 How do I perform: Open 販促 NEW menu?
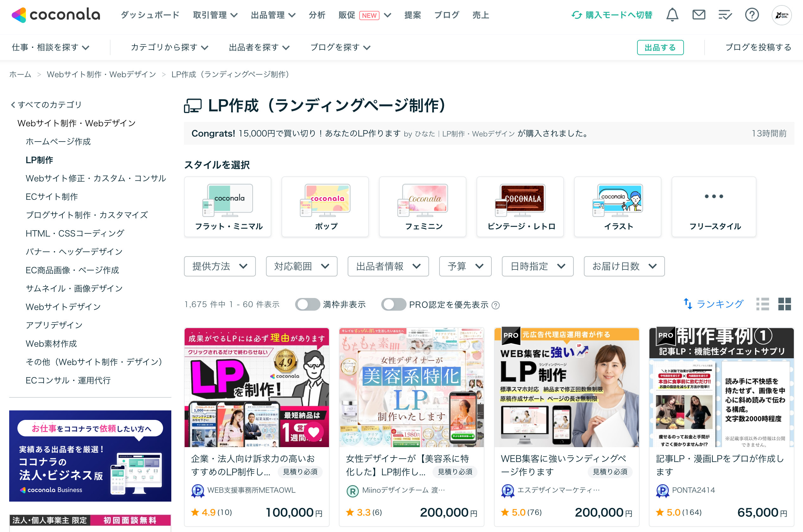click(365, 15)
